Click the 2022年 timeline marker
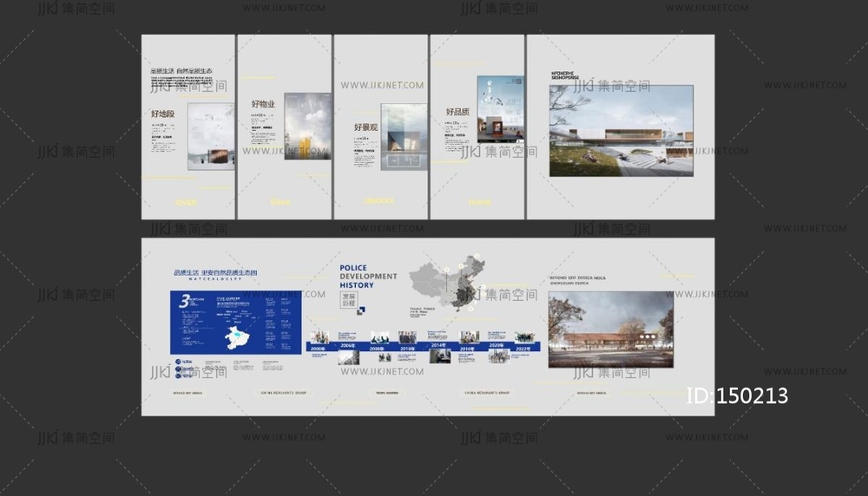Image resolution: width=868 pixels, height=496 pixels. 524,346
